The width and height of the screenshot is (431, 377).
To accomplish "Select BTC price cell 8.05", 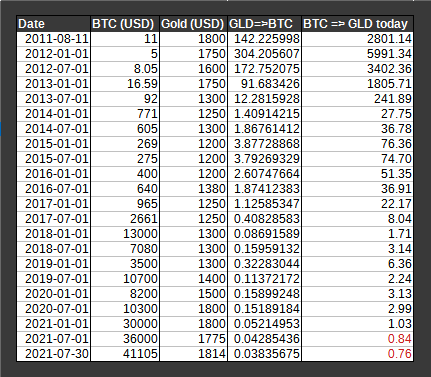I will click(125, 69).
